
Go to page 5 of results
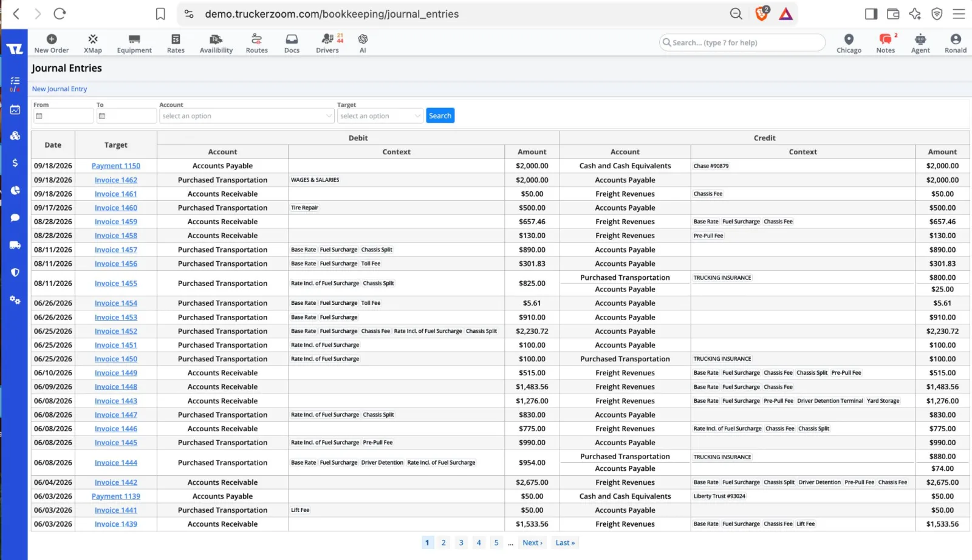tap(496, 542)
